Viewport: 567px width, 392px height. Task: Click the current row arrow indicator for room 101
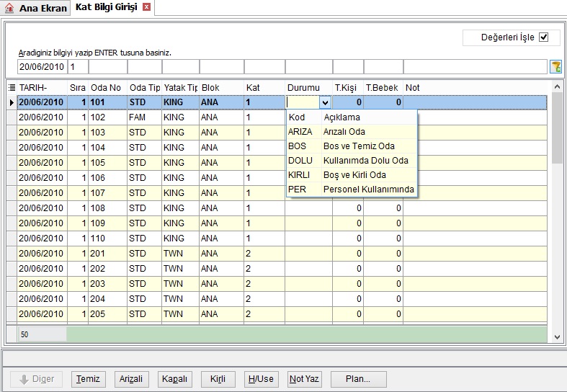coord(12,102)
